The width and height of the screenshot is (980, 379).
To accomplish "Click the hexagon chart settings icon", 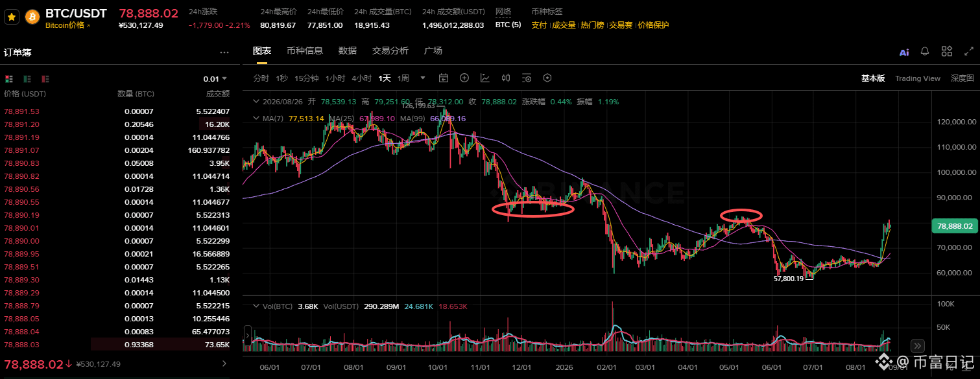I will tap(547, 78).
